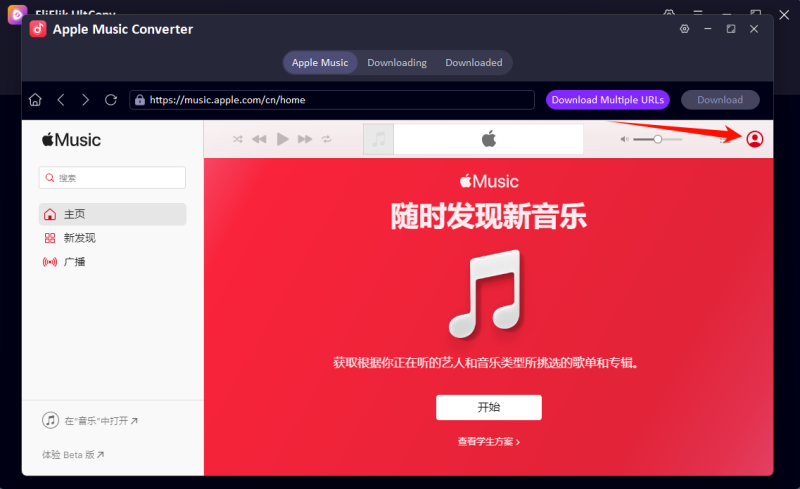Click the now playing album art placeholder
Screen dimensions: 800x489
[x=378, y=139]
